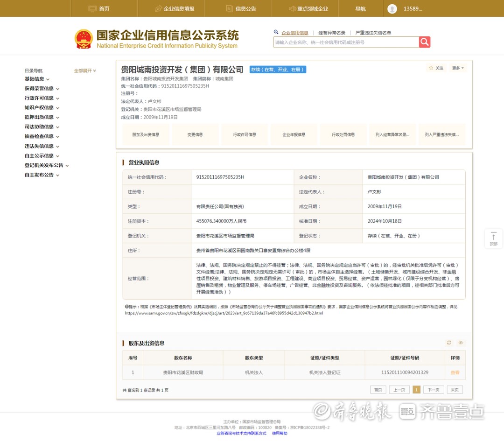Image resolution: width=504 pixels, height=442 pixels.
Task: Click the national emblem logo
Action: [84, 39]
